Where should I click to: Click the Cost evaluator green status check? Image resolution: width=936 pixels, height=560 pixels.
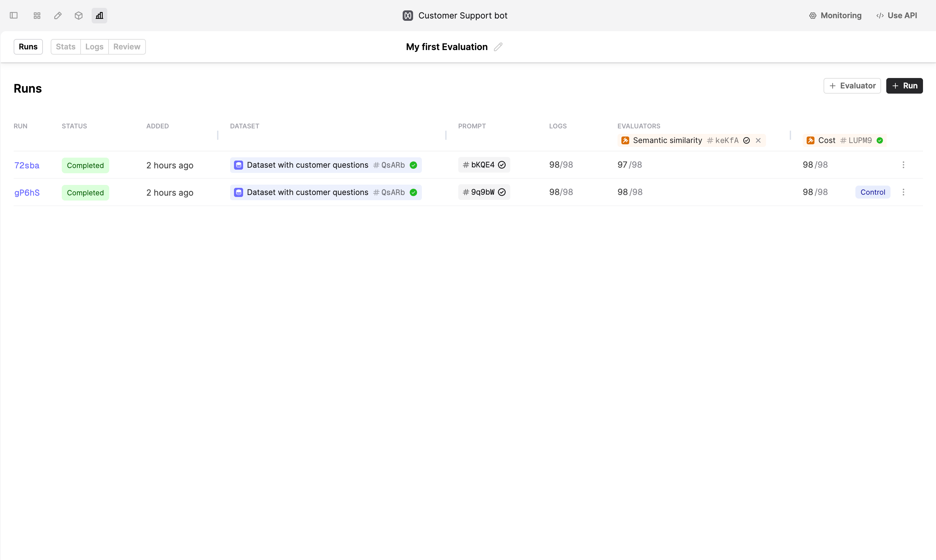[880, 140]
